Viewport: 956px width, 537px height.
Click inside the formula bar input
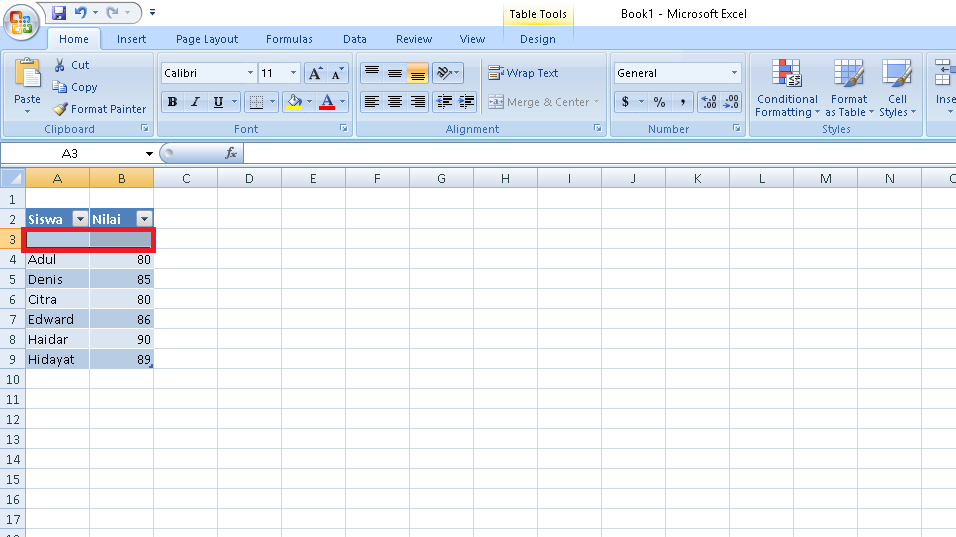point(590,153)
